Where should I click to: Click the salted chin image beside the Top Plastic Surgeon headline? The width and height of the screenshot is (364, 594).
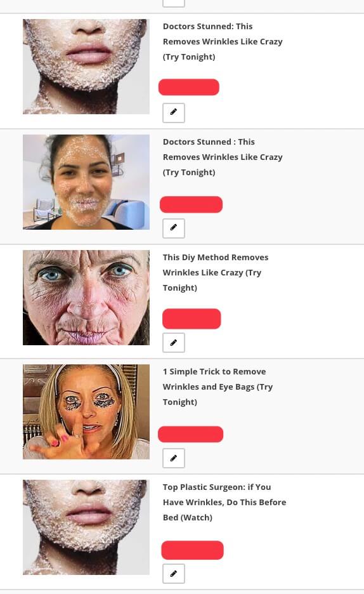(x=86, y=527)
